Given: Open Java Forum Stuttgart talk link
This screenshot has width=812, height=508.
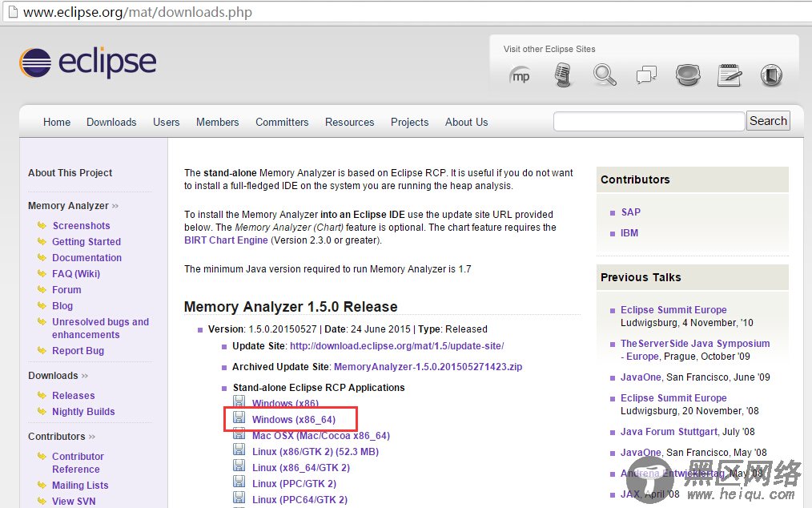Looking at the screenshot, I should (x=669, y=431).
